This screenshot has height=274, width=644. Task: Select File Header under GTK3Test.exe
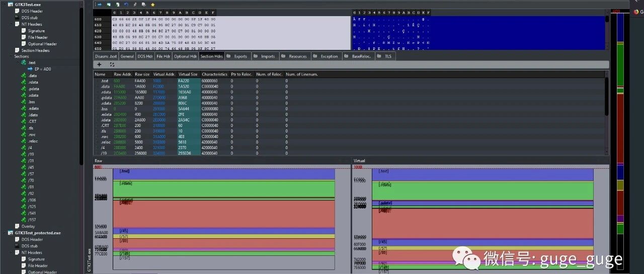click(x=38, y=37)
